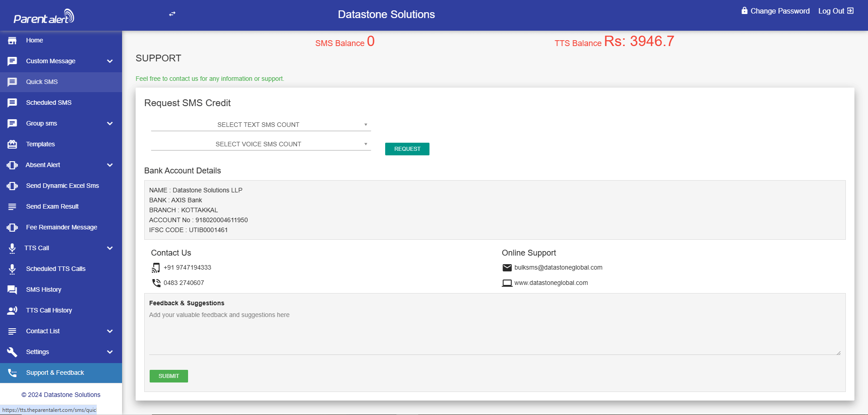Click the green SUBMIT button

(x=169, y=376)
